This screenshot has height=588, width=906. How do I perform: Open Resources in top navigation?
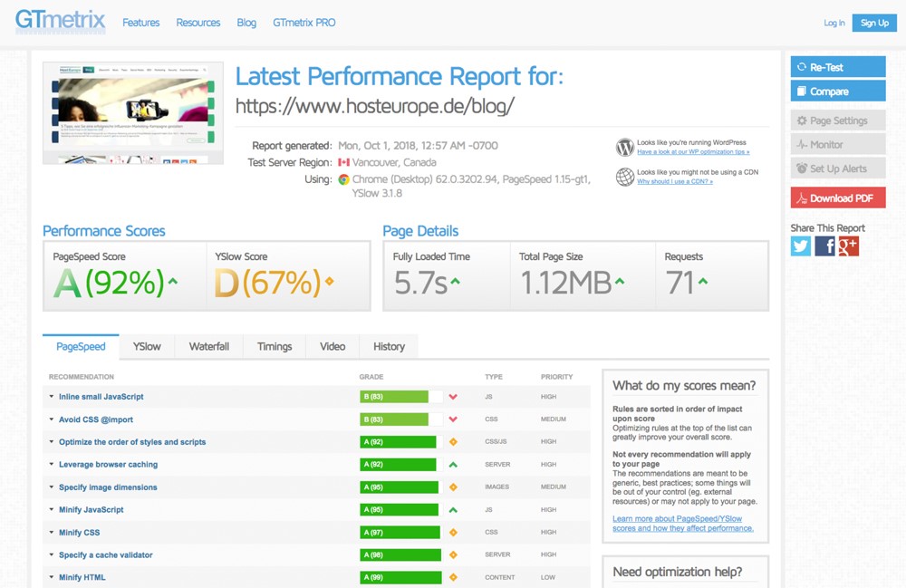(198, 23)
